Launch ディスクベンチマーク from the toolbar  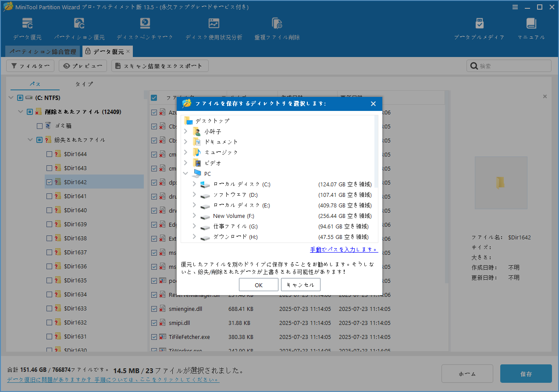[x=145, y=28]
